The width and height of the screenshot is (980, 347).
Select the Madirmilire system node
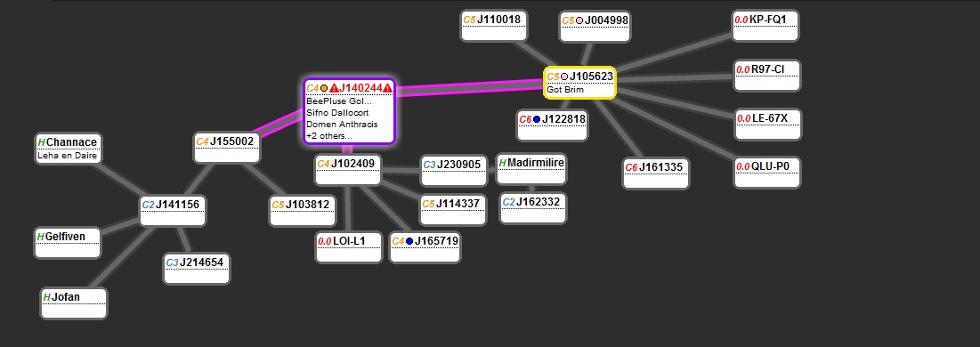[x=531, y=169]
